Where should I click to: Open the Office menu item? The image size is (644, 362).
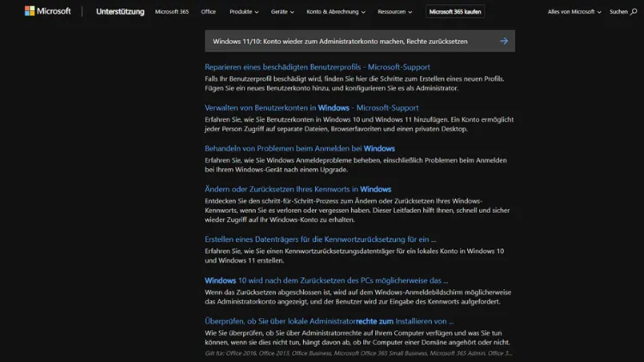[209, 11]
